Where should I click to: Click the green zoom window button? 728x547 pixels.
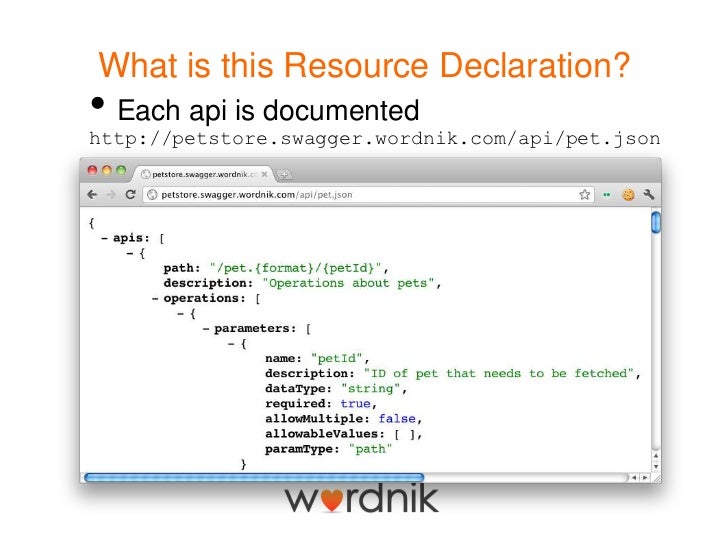pos(121,170)
